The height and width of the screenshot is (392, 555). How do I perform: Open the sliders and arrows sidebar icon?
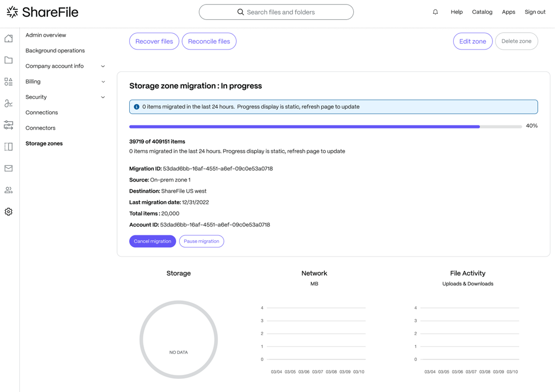[x=9, y=125]
